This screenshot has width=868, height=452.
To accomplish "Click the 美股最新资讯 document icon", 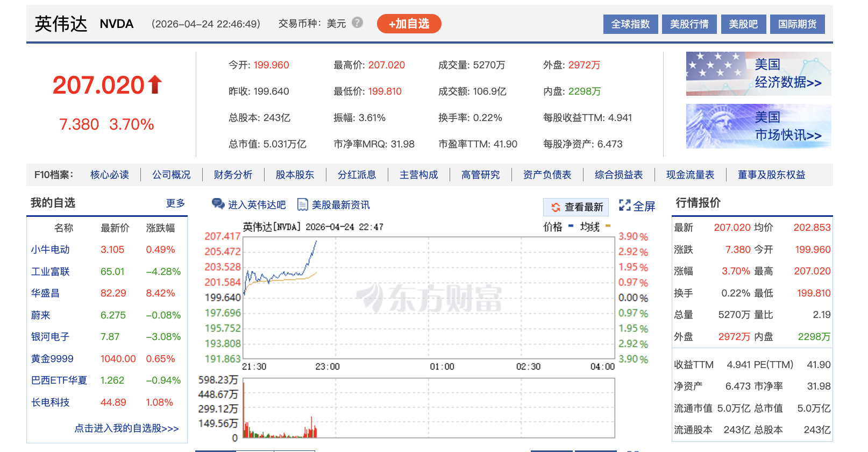I will (303, 204).
